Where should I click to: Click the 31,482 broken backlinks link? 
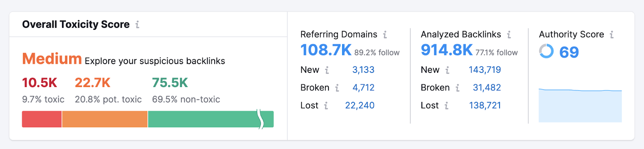pyautogui.click(x=487, y=87)
